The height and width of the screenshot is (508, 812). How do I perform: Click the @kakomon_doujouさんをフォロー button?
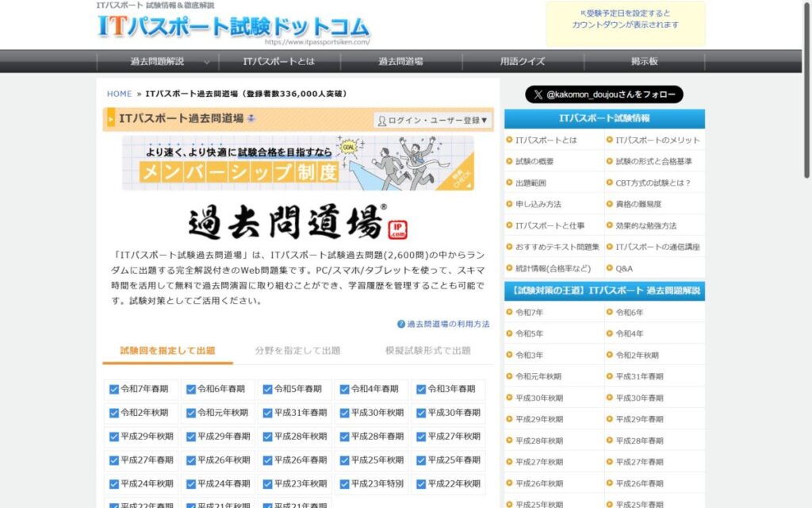pyautogui.click(x=604, y=94)
